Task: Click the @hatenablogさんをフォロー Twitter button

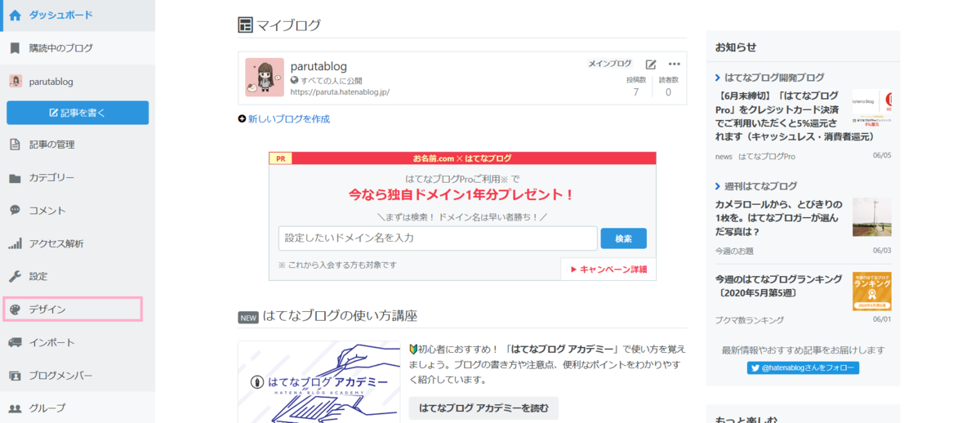Action: pyautogui.click(x=803, y=368)
